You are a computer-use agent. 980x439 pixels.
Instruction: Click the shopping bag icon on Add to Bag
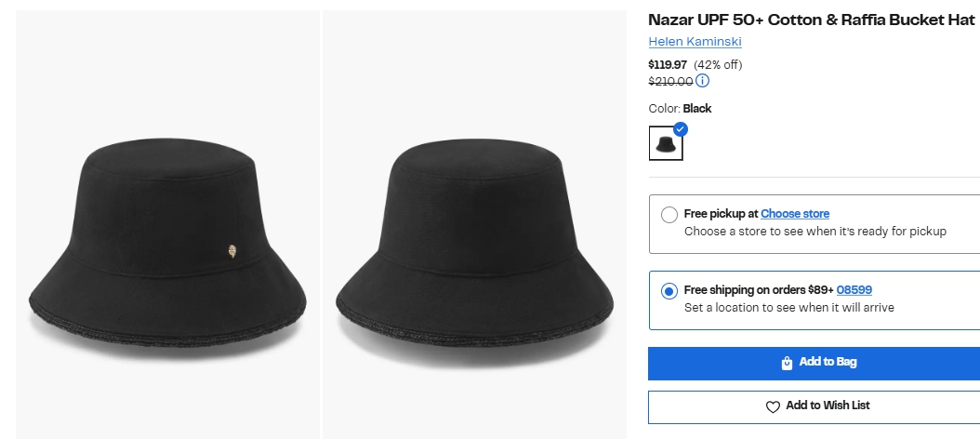[x=787, y=363]
